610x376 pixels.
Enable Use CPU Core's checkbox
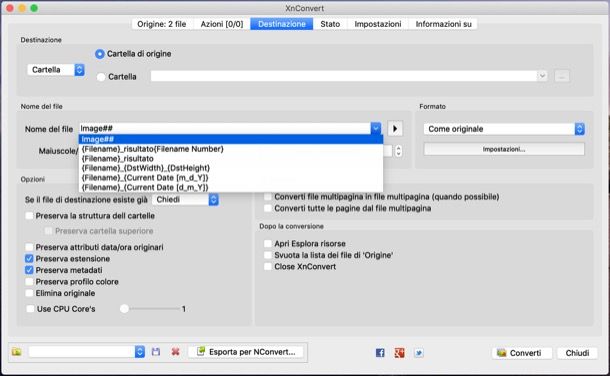(x=30, y=309)
